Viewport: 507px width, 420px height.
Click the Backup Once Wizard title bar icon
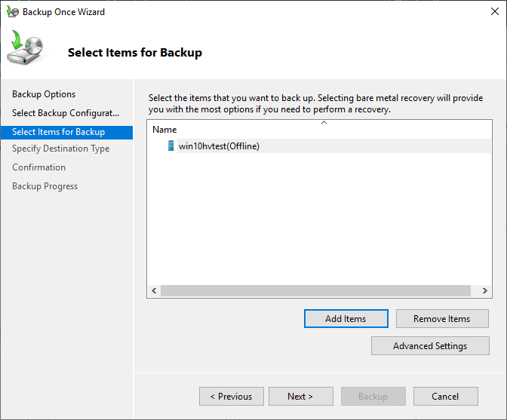click(13, 12)
